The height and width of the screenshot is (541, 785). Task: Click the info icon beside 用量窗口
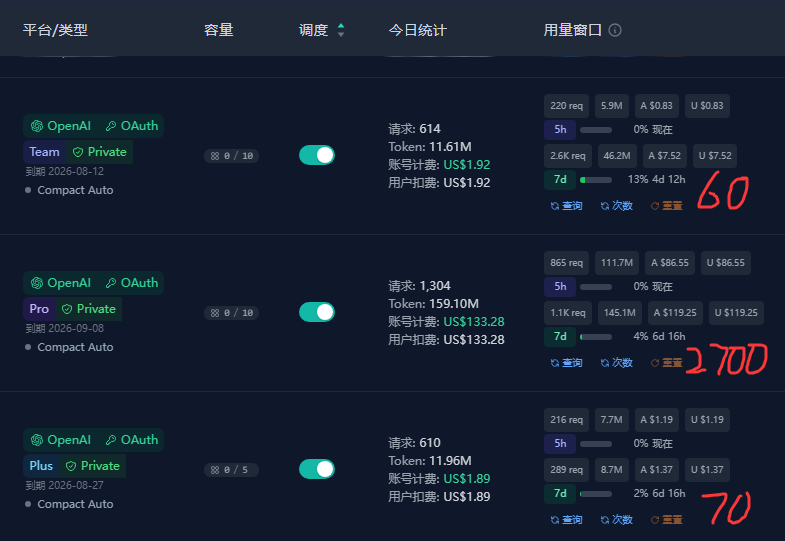pyautogui.click(x=615, y=30)
